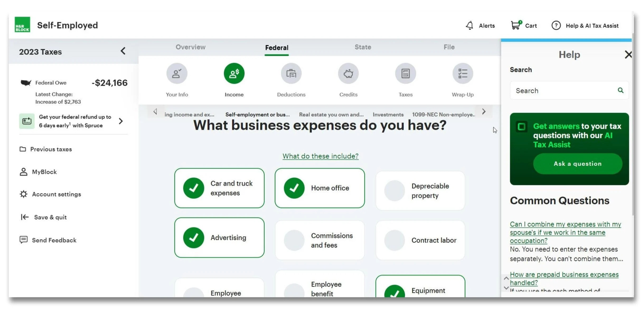Screen dimensions: 644x309
Task: Collapse the 2023 Taxes sidebar
Action: coord(123,51)
